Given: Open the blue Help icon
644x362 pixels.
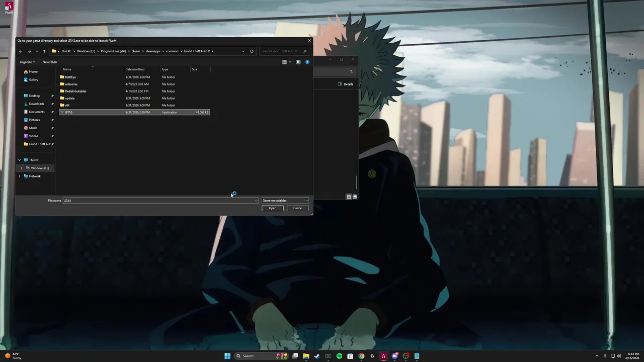Looking at the screenshot, I should pos(307,62).
